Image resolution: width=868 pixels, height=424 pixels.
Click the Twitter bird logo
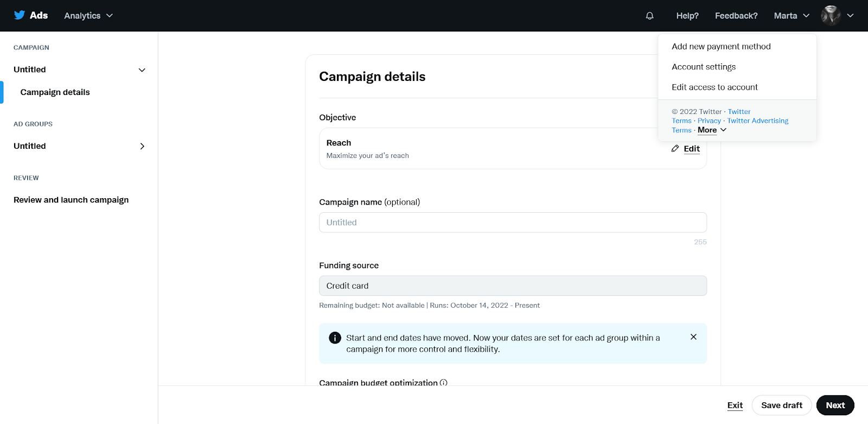tap(20, 15)
